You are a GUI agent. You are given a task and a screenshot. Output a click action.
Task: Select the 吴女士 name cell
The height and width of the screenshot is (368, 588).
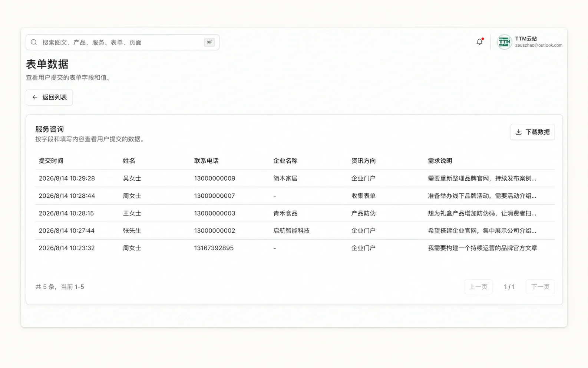pyautogui.click(x=132, y=178)
